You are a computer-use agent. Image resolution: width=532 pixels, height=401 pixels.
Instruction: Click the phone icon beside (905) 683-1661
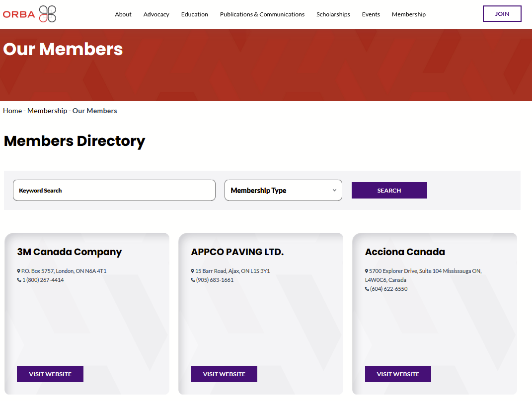coord(192,279)
